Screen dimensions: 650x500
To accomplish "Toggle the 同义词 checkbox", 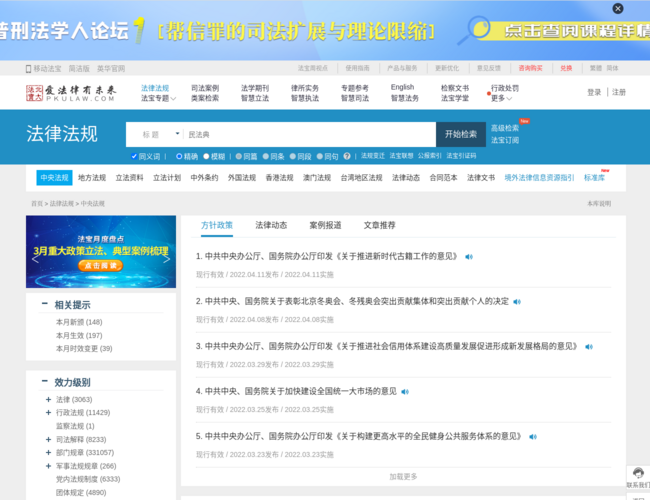I will pos(134,156).
